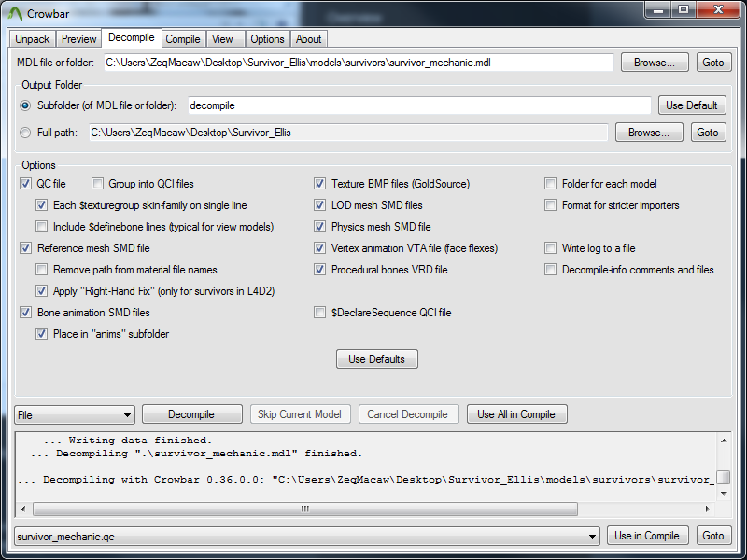Click the log scroll left arrow
This screenshot has width=747, height=560.
point(23,509)
